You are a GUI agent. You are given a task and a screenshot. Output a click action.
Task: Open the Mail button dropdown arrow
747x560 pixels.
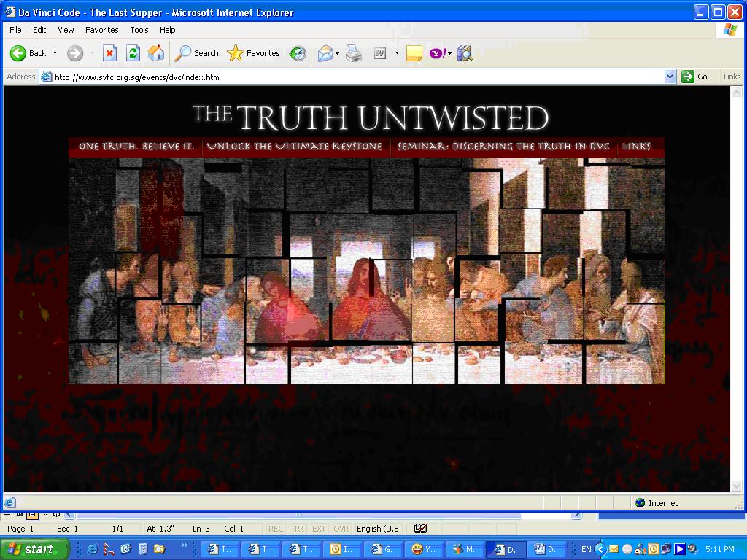click(337, 53)
